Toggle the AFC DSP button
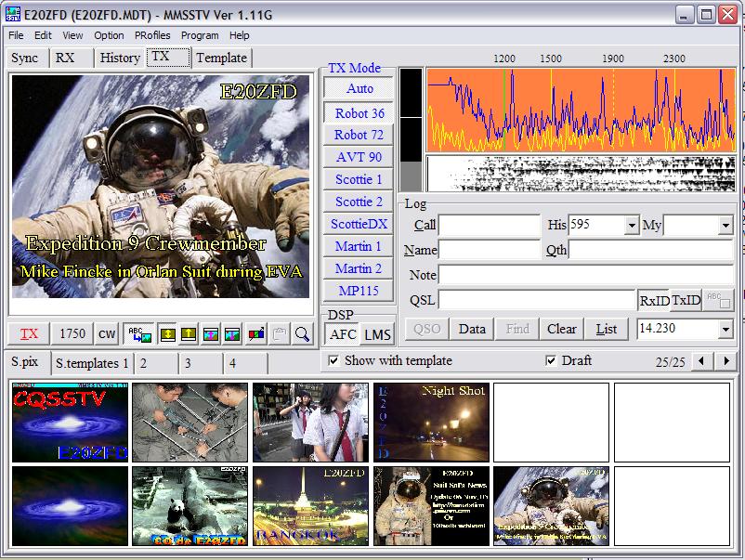 coord(342,334)
